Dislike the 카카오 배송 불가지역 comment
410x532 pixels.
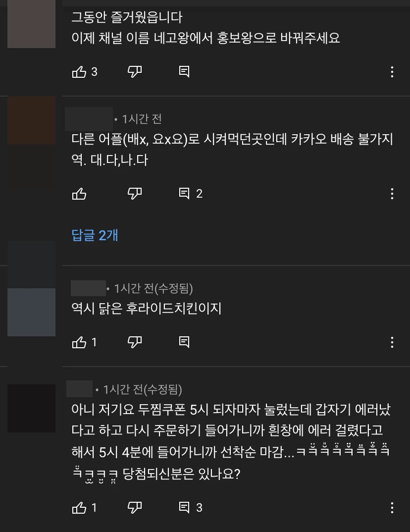[x=135, y=194]
